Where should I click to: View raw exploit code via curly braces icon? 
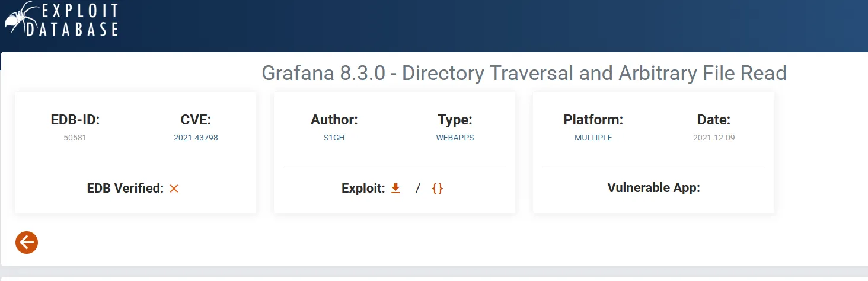tap(438, 189)
